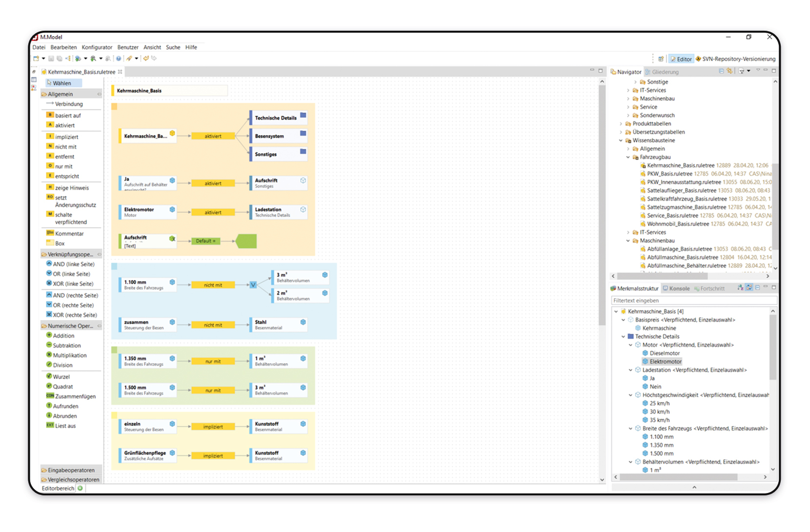Click the blue help icon in toolbar
810x532 pixels.
pyautogui.click(x=119, y=58)
